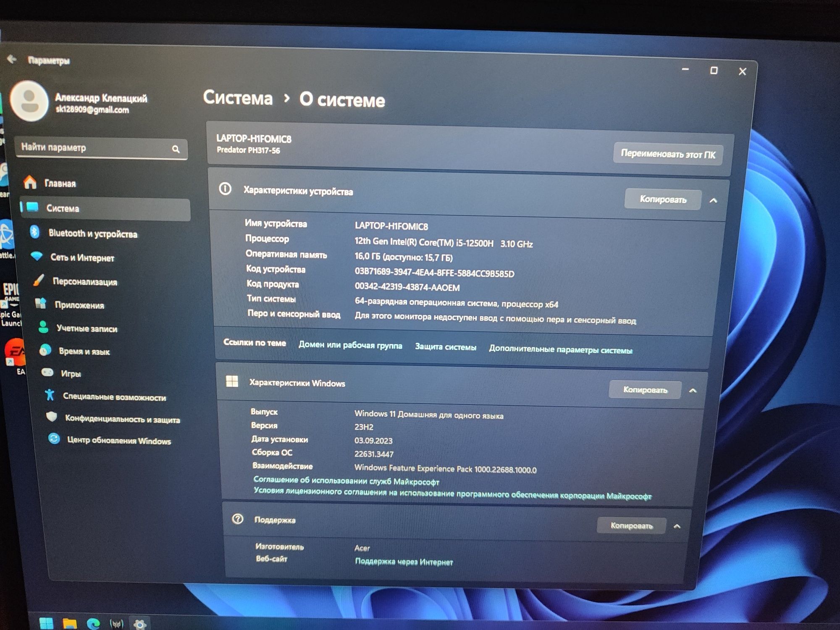Go back with the arrow icon
The image size is (840, 630).
pos(12,59)
